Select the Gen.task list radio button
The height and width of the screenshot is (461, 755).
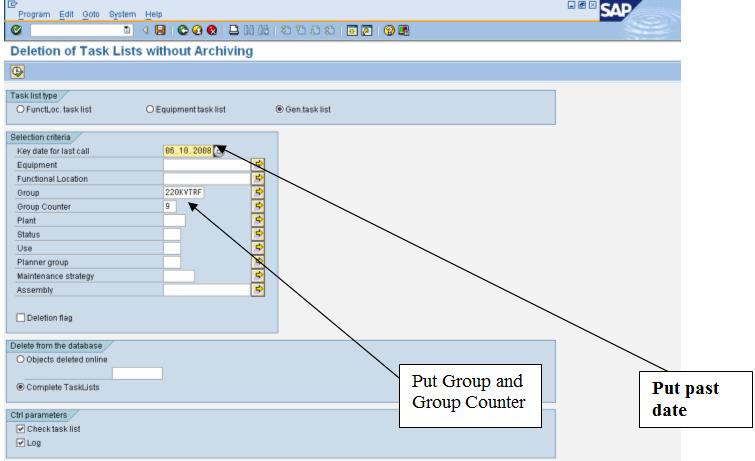click(279, 109)
